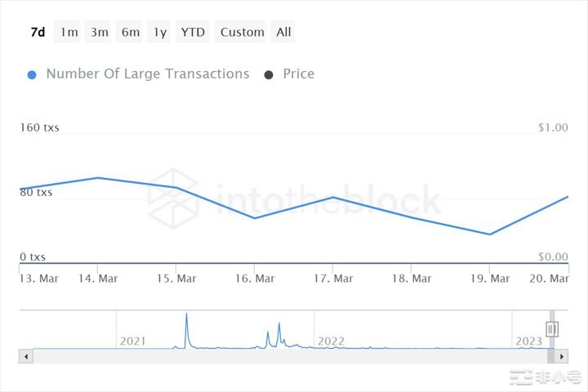The width and height of the screenshot is (588, 392).
Task: Switch to YTD range
Action: tap(193, 33)
